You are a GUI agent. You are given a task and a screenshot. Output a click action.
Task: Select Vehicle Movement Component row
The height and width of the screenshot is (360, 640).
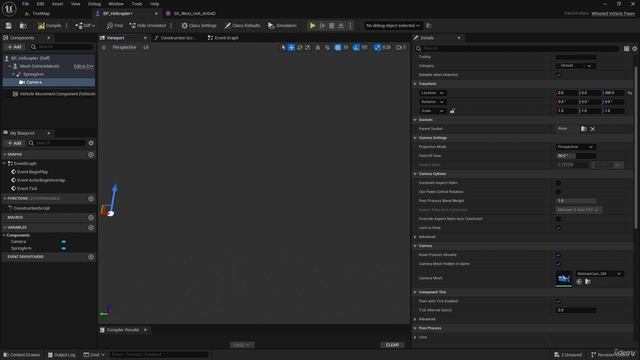tap(54, 94)
